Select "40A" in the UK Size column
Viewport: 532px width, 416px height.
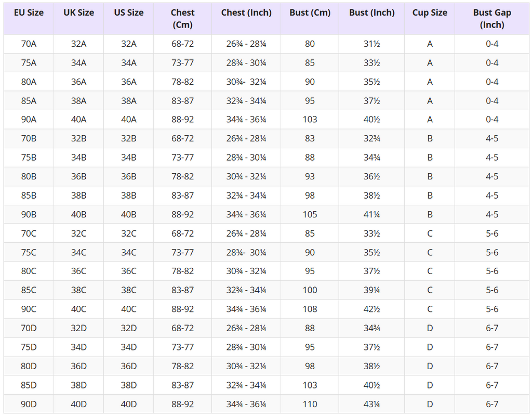coord(79,120)
